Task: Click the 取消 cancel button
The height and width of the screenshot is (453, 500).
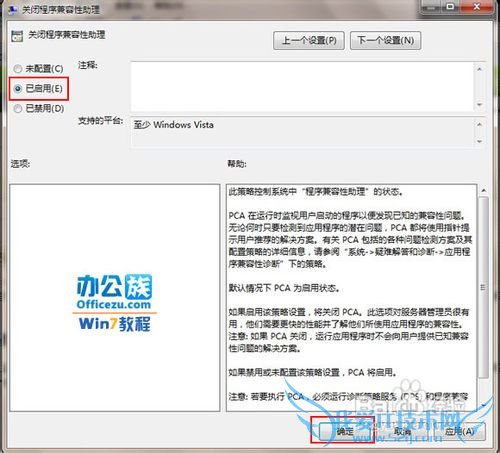Action: (x=403, y=431)
